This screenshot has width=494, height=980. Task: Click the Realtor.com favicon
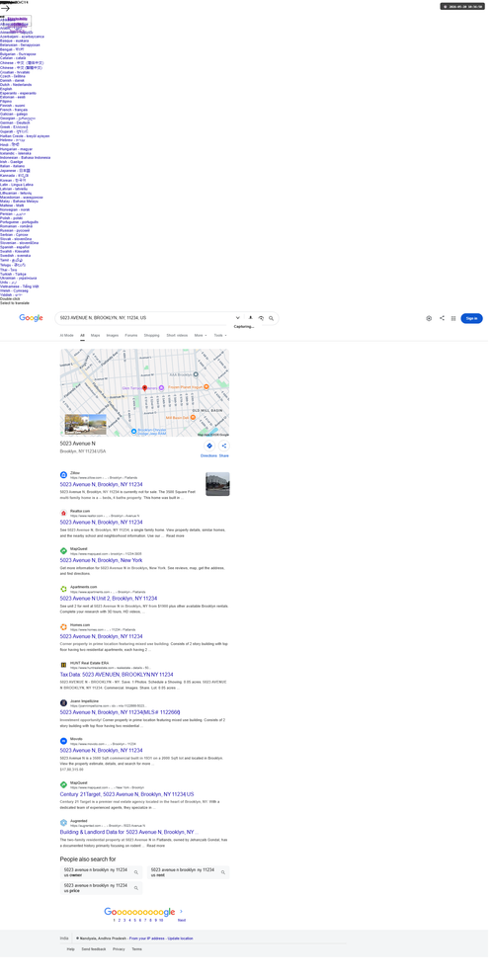coord(64,513)
